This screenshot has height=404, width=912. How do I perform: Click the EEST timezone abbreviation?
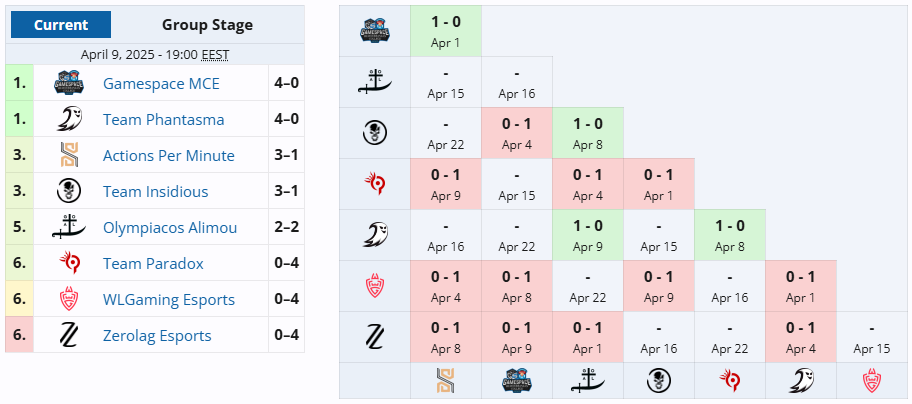tap(215, 55)
